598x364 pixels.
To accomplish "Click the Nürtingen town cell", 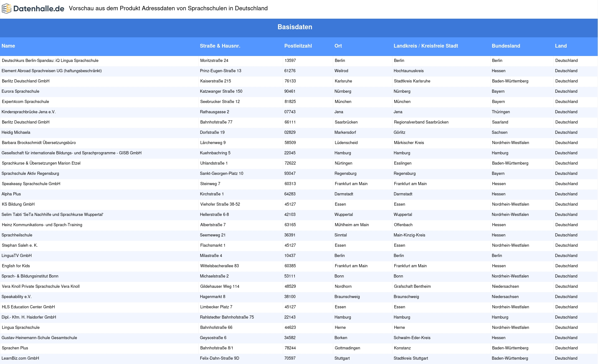I will tap(344, 163).
